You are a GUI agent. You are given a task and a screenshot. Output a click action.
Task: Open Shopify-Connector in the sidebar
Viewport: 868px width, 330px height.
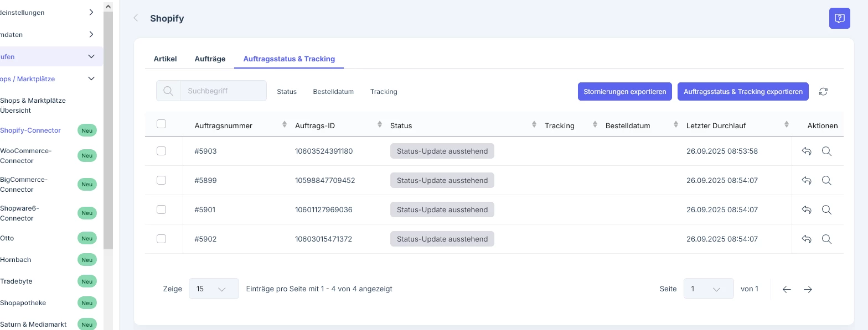[30, 130]
